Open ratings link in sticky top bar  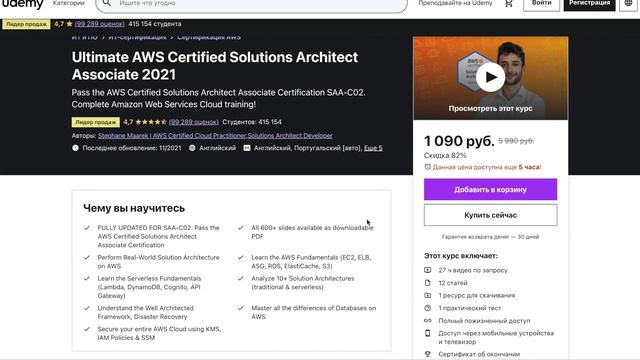click(100, 24)
